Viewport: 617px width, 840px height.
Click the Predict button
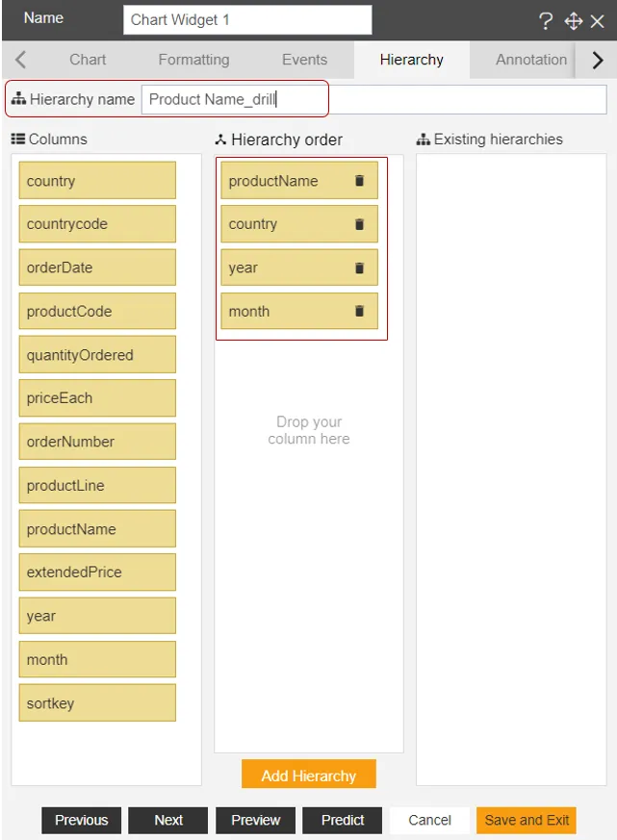pyautogui.click(x=342, y=820)
